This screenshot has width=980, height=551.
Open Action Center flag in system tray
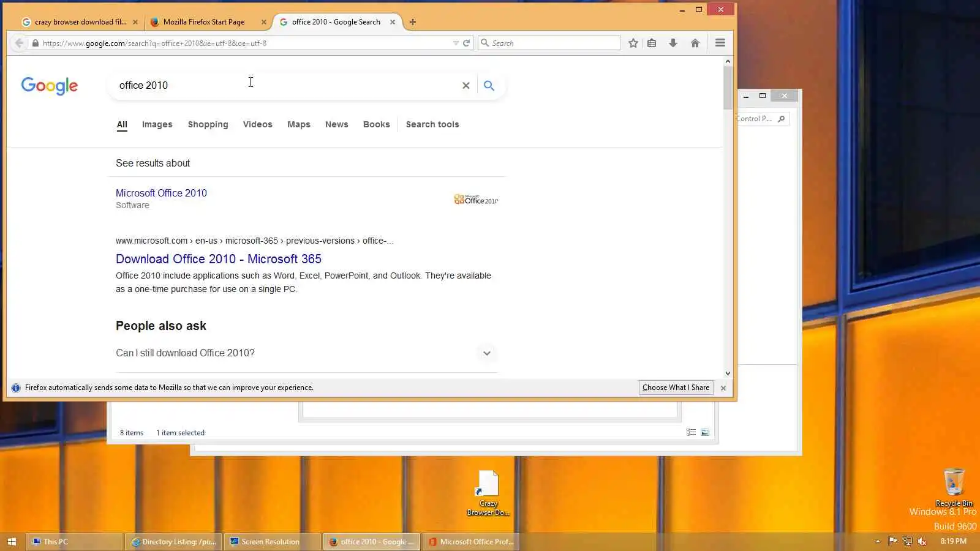point(893,541)
